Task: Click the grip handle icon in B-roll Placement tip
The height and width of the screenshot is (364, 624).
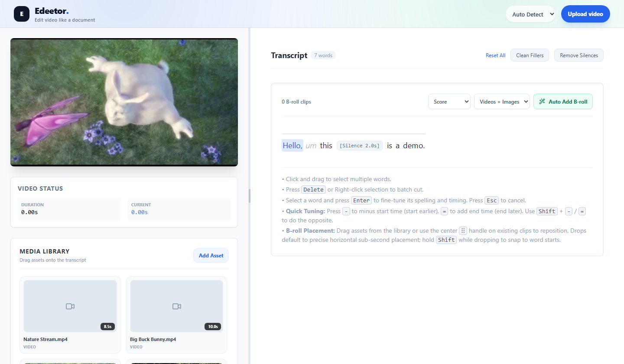Action: pyautogui.click(x=463, y=231)
